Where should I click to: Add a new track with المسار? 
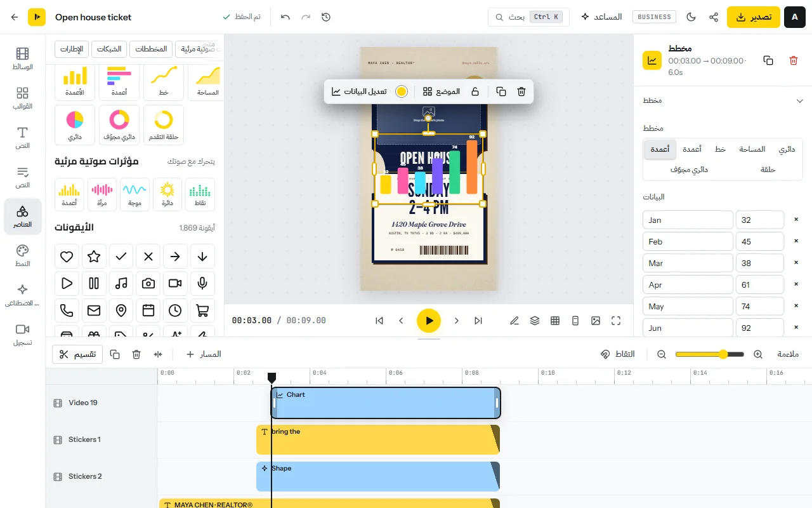[x=204, y=354]
